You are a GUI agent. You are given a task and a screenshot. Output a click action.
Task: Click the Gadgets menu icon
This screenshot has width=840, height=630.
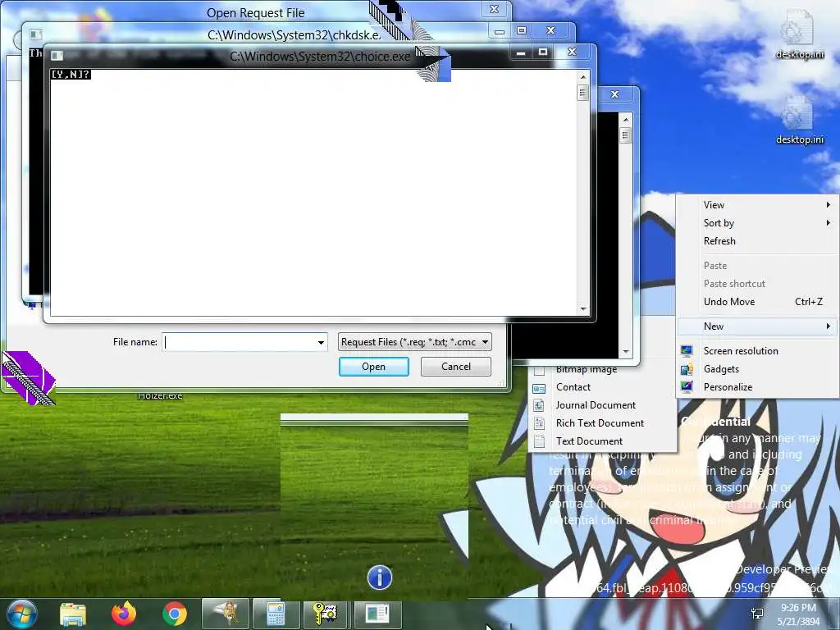coord(687,369)
